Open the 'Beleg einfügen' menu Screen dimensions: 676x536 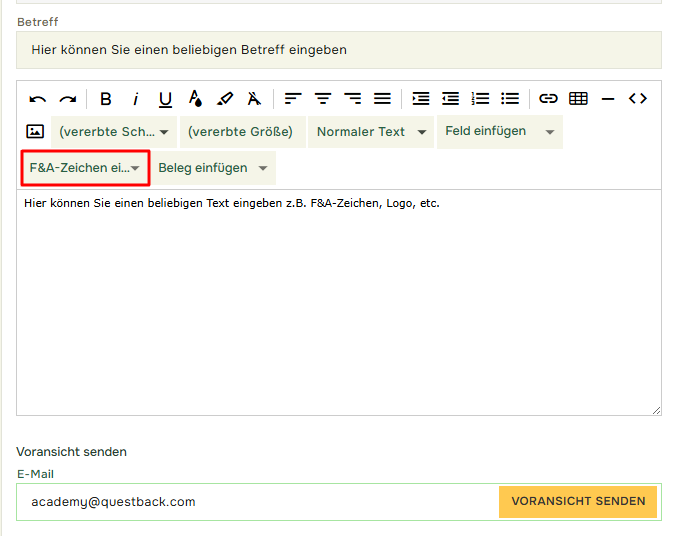tap(213, 168)
